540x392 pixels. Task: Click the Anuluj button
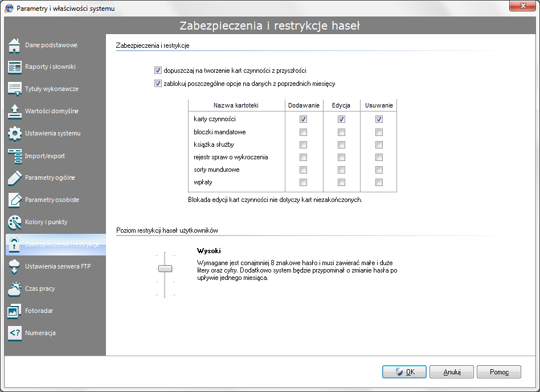[451, 372]
